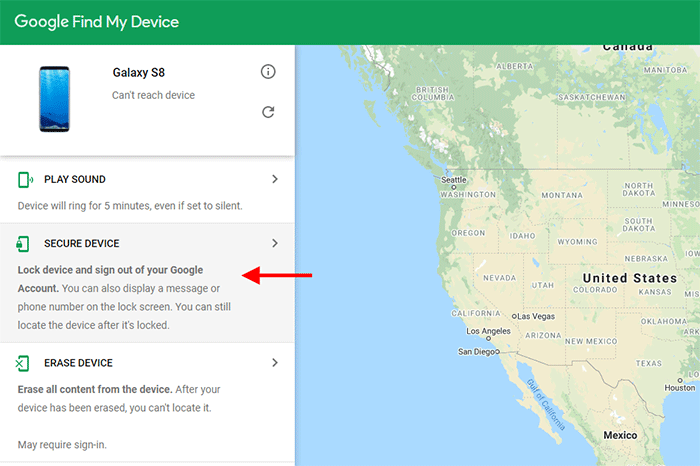
Task: Open device info icon for Galaxy S8
Action: (x=268, y=71)
